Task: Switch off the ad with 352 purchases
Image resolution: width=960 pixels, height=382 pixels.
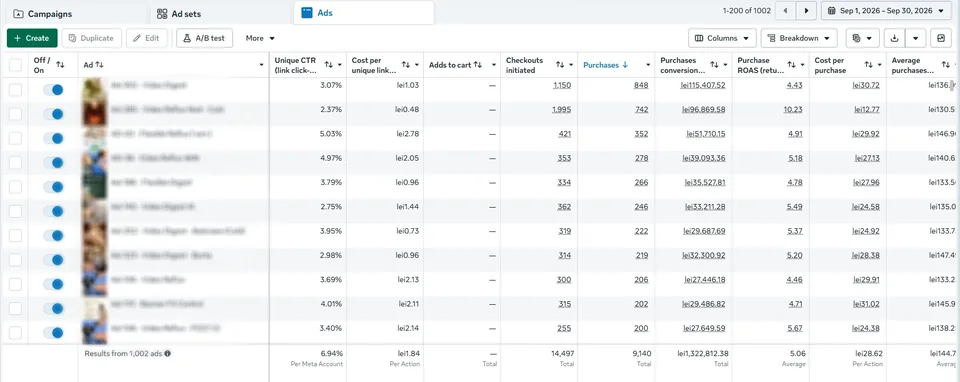Action: [x=53, y=138]
